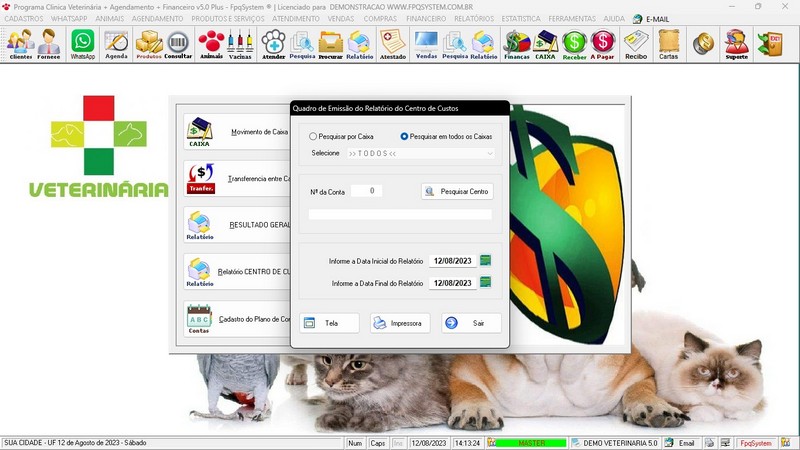The image size is (800, 450).
Task: Open Relatório CENTRO DE CUSTOS button
Action: tap(237, 272)
